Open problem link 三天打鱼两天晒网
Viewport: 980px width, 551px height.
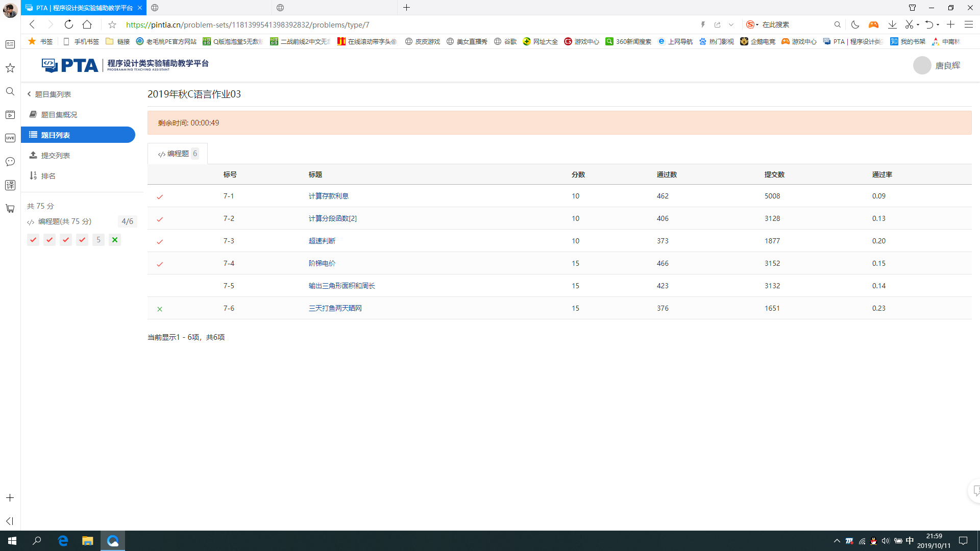coord(335,308)
